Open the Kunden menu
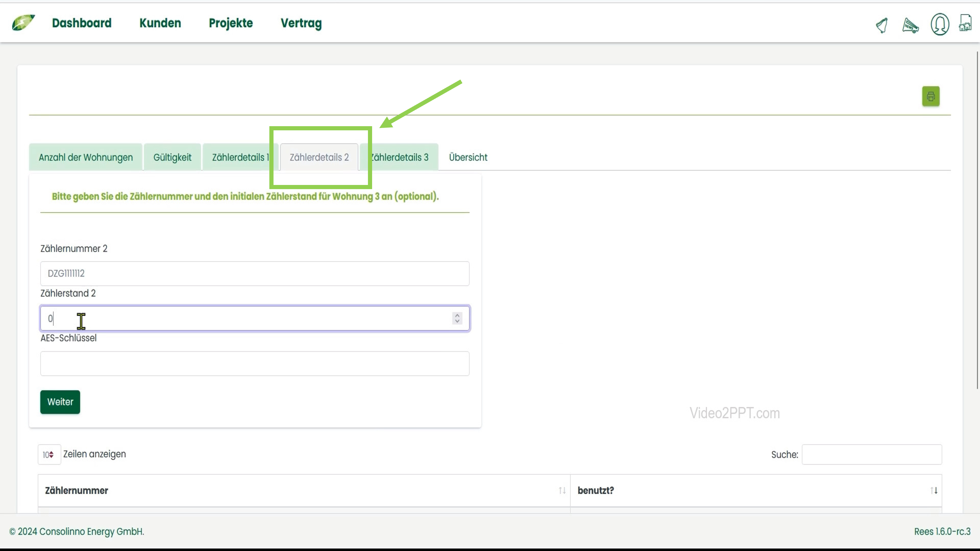The height and width of the screenshot is (551, 980). click(160, 23)
